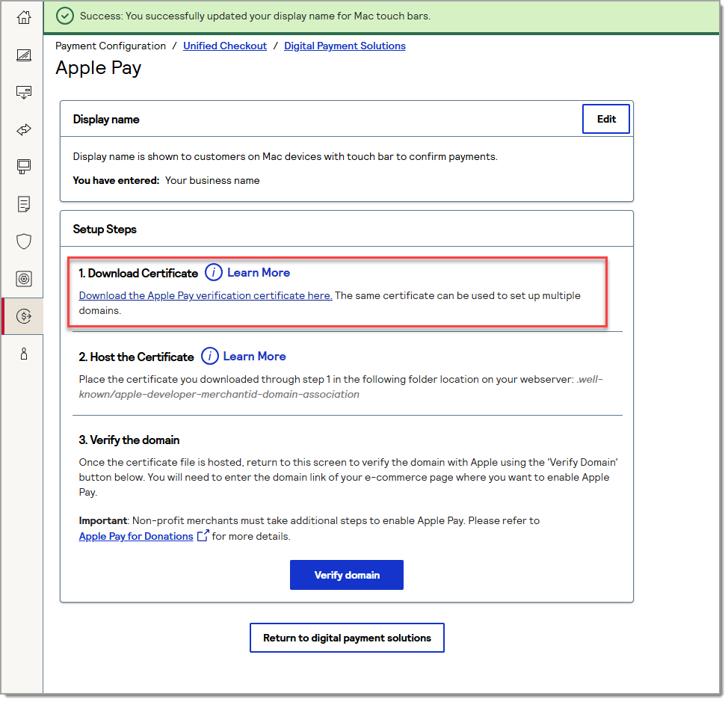Open the laptop dashboard icon in sidebar

click(x=24, y=55)
